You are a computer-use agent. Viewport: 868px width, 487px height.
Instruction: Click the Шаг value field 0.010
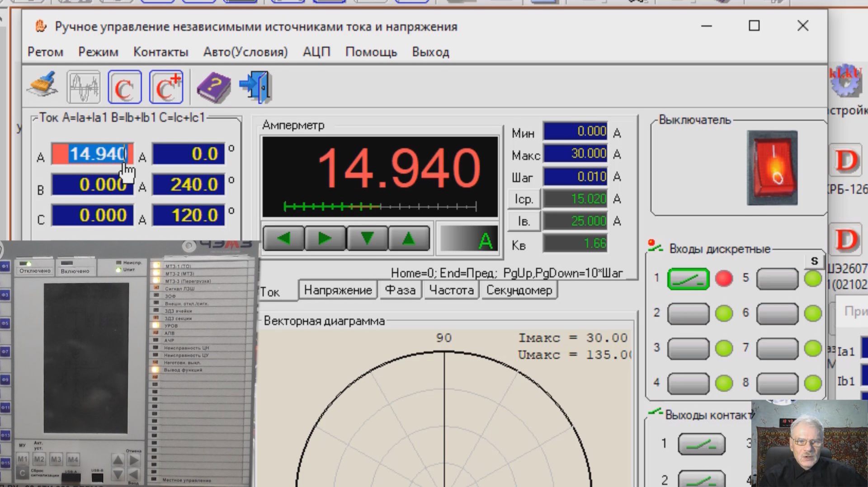coord(576,177)
